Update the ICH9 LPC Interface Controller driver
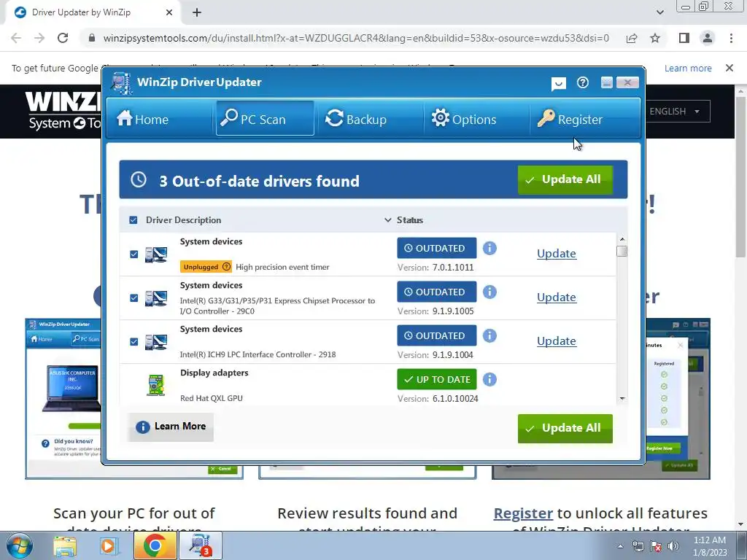The height and width of the screenshot is (560, 747). 557,341
